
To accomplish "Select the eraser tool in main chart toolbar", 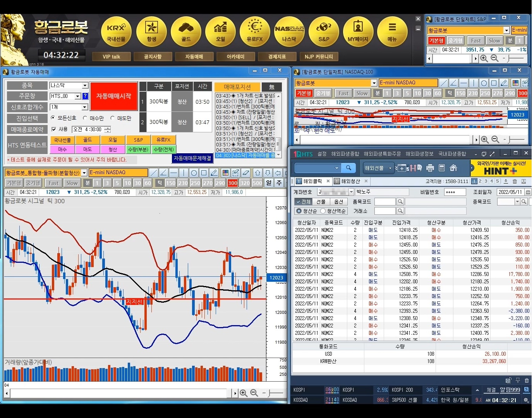I will tap(245, 173).
